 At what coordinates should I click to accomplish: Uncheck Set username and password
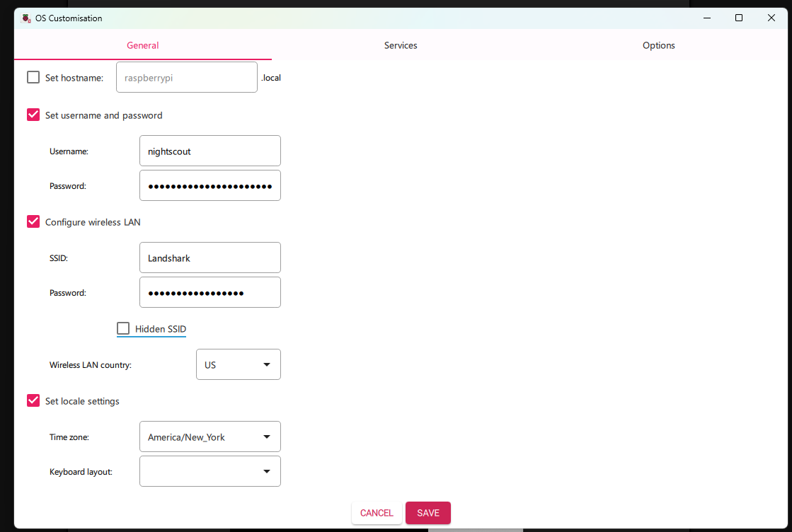tap(33, 115)
